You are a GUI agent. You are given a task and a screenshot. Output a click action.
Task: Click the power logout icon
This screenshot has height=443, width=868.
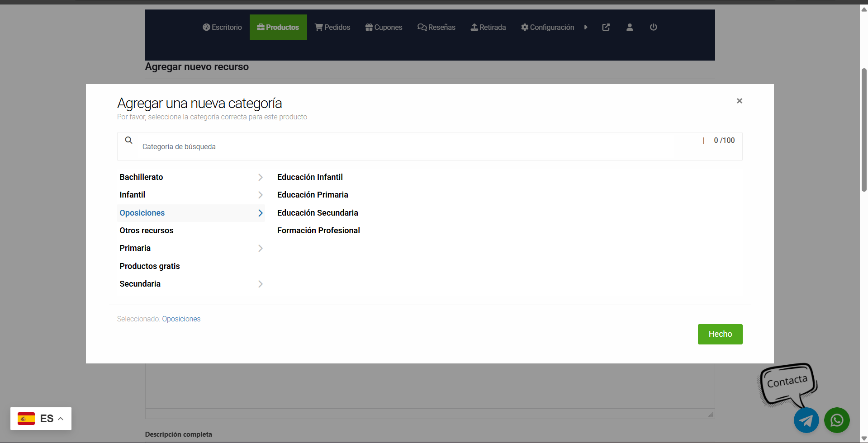click(653, 27)
